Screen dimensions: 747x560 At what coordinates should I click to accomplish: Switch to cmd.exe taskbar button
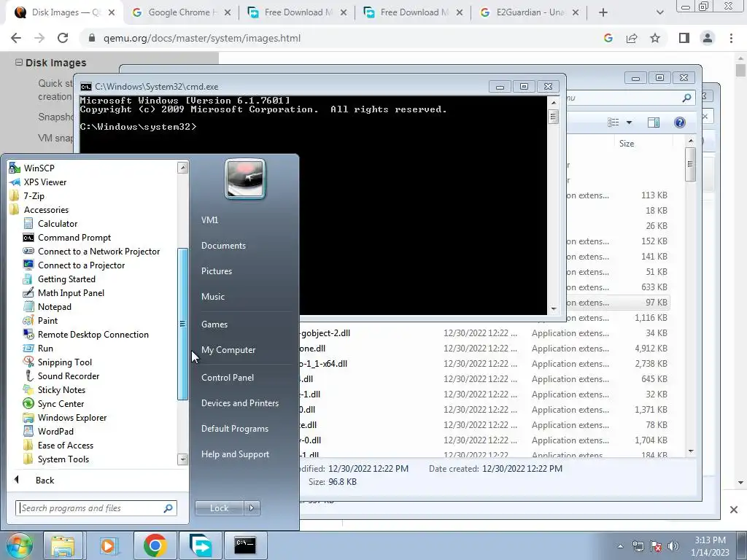(x=245, y=545)
